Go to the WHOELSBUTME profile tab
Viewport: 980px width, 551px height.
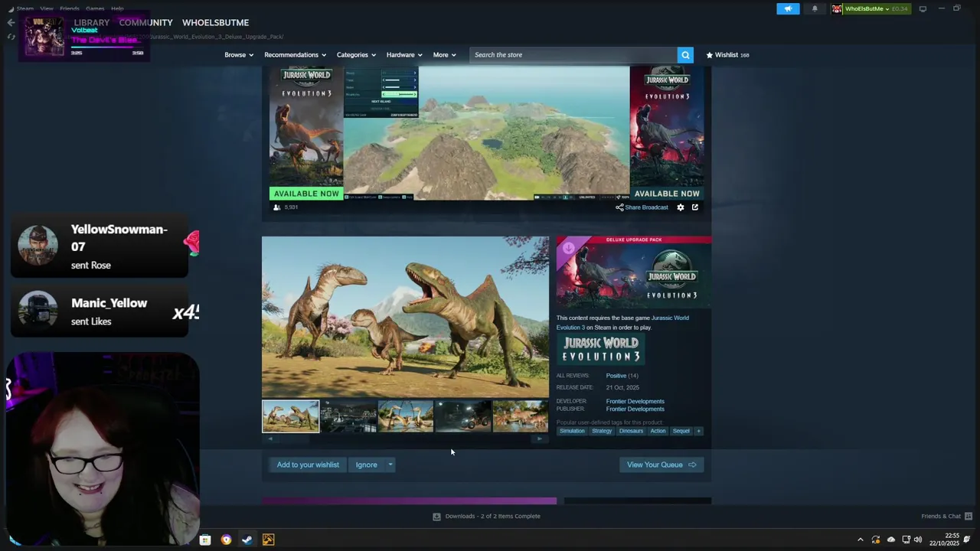click(215, 22)
